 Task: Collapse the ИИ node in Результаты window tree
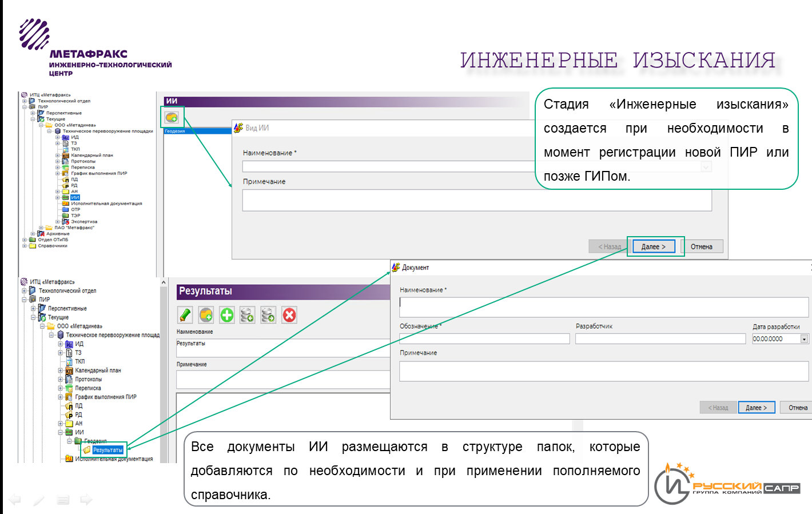(x=61, y=432)
